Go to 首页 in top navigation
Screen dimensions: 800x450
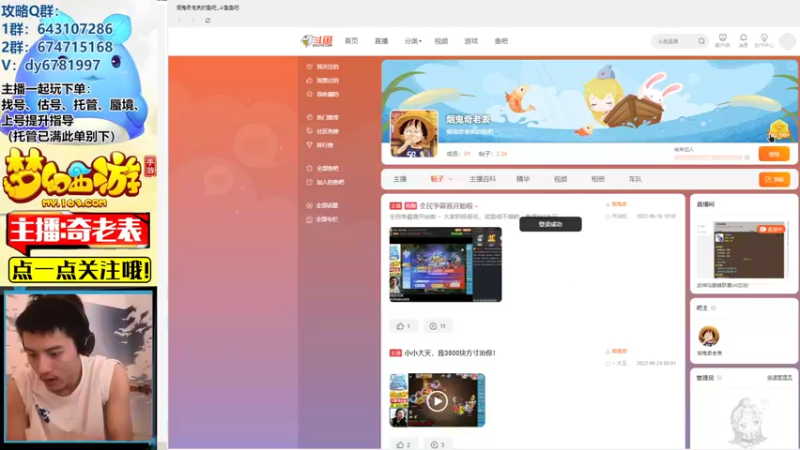351,41
